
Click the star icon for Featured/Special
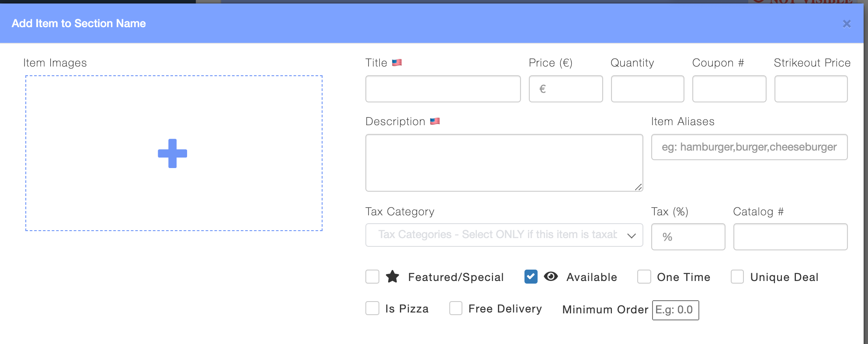[392, 277]
